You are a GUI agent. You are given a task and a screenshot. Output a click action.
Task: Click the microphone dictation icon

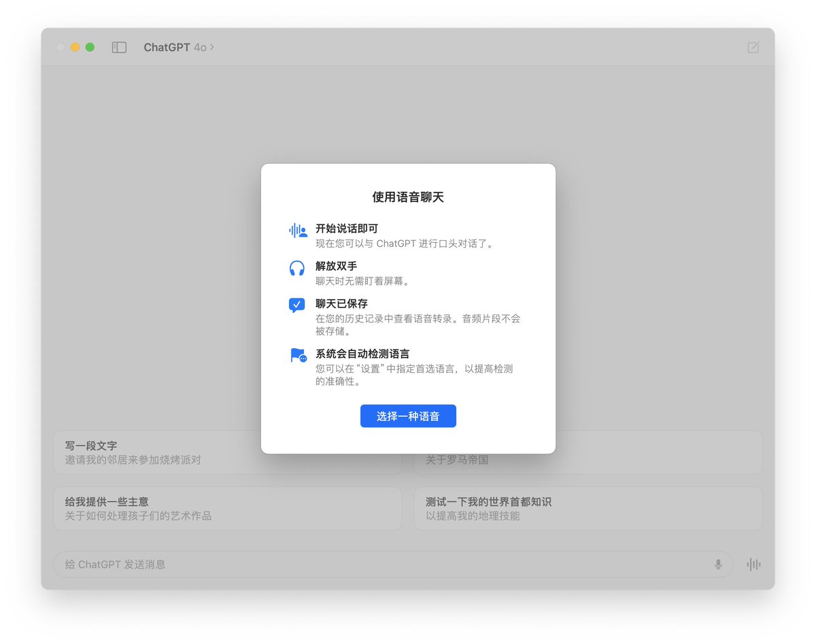(718, 564)
